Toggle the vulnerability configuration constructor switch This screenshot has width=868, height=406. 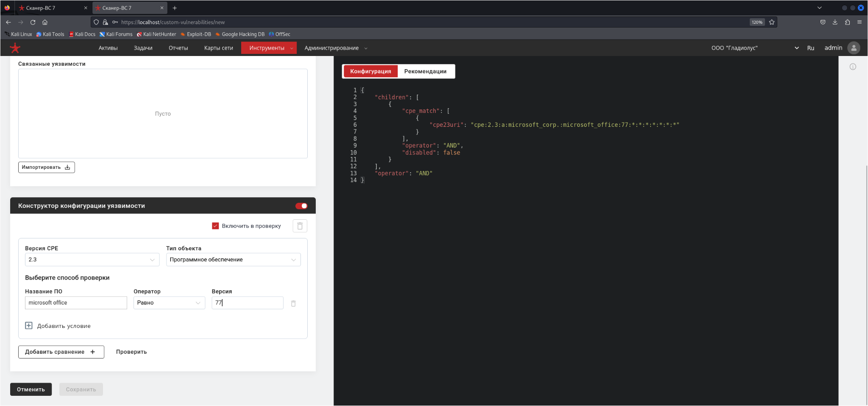pyautogui.click(x=301, y=206)
